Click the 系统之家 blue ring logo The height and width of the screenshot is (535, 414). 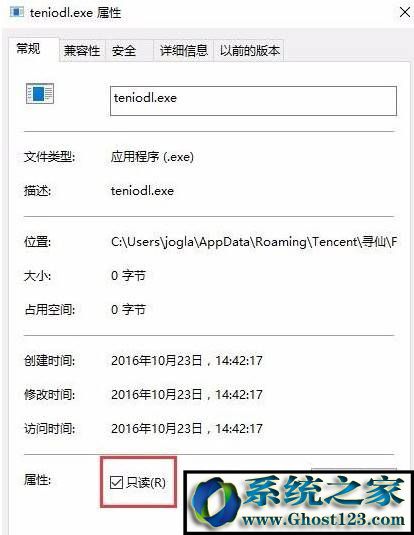(215, 502)
